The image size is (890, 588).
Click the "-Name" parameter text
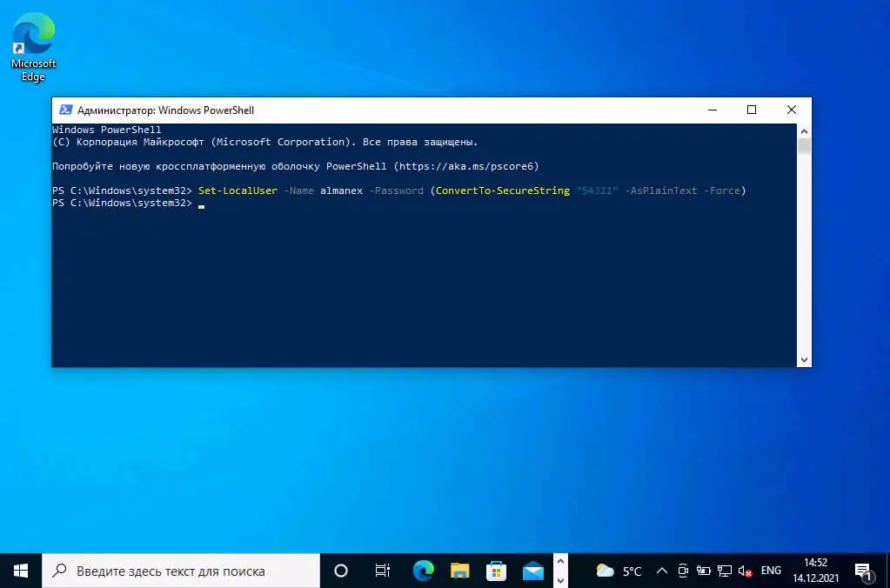[x=298, y=190]
